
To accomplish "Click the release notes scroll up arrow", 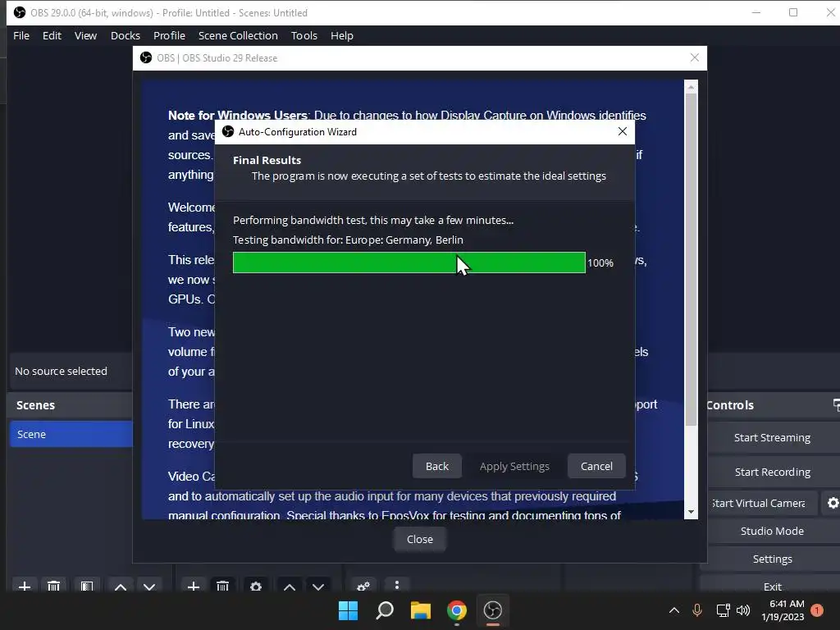I will tap(691, 87).
